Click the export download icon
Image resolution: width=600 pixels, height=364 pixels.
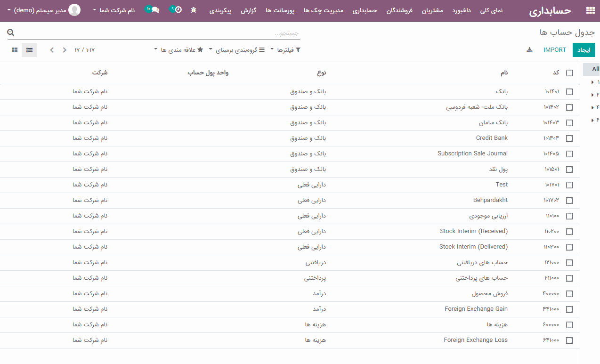[529, 50]
